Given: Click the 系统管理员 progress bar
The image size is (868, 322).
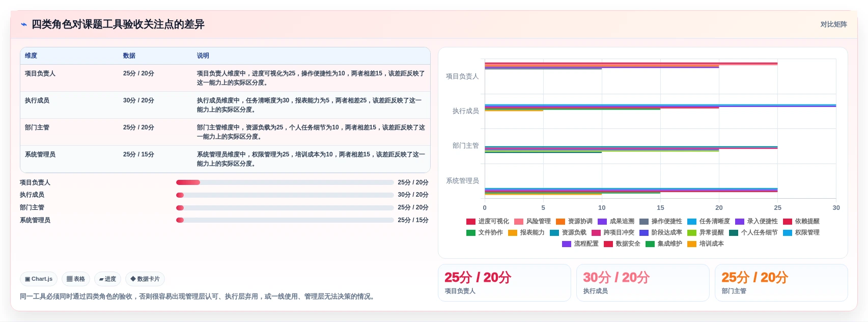Looking at the screenshot, I should tap(285, 220).
